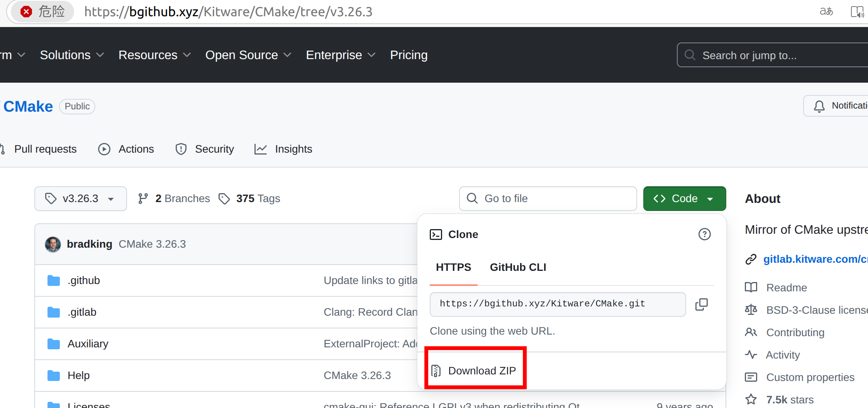Click the translate page icon in address bar

point(826,12)
